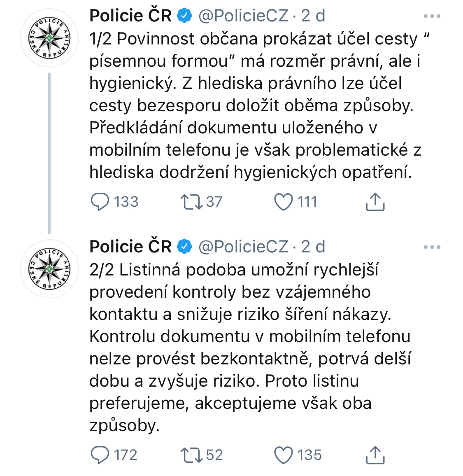Open Policie ČR avatar on first tweet

[x=49, y=38]
